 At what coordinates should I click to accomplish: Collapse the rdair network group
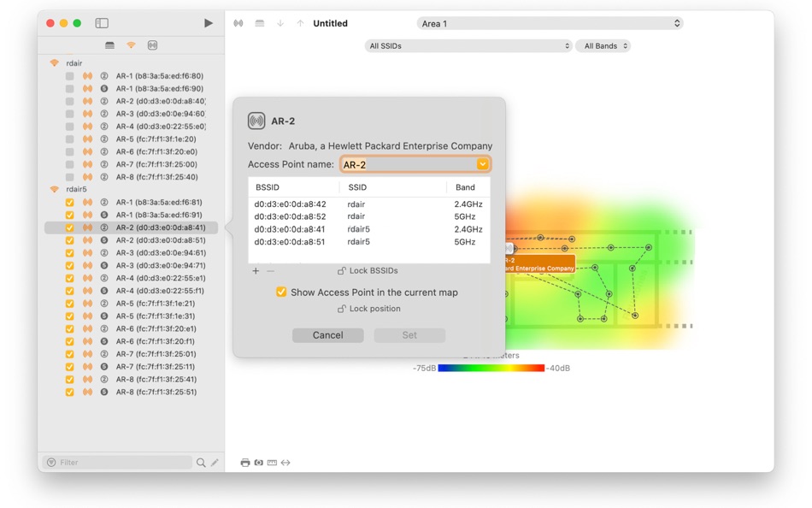pyautogui.click(x=55, y=62)
